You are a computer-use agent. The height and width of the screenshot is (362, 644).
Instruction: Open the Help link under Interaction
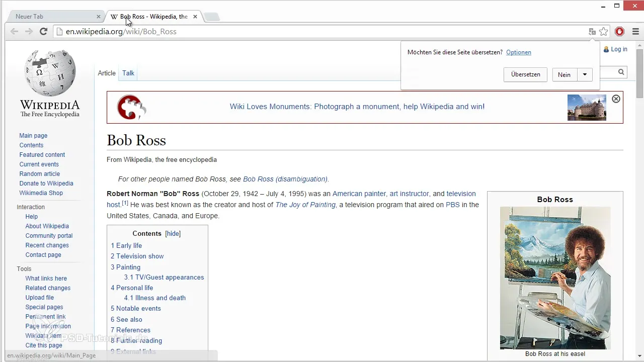click(32, 217)
